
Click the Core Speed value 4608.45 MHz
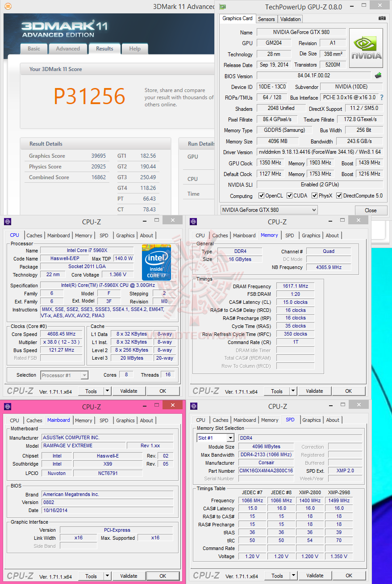click(x=62, y=334)
